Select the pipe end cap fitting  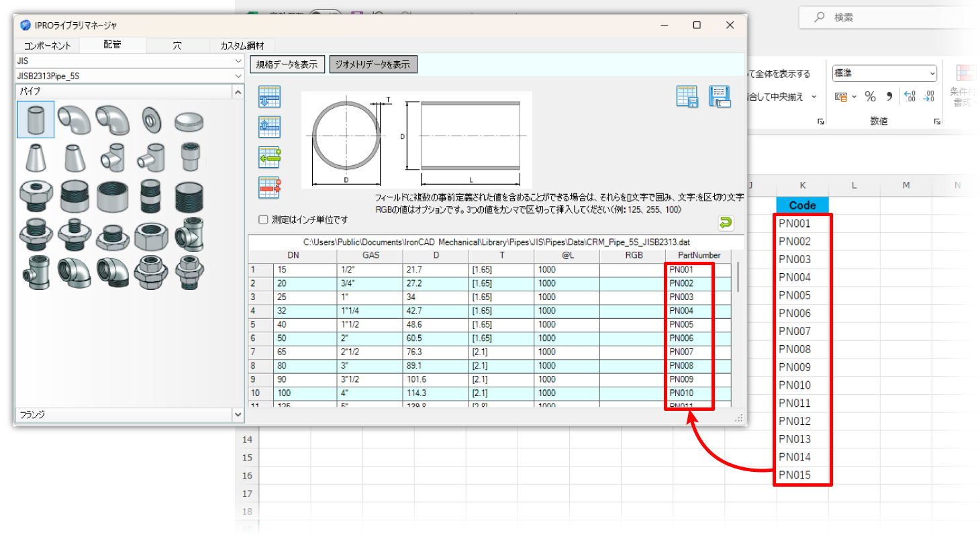(x=189, y=121)
